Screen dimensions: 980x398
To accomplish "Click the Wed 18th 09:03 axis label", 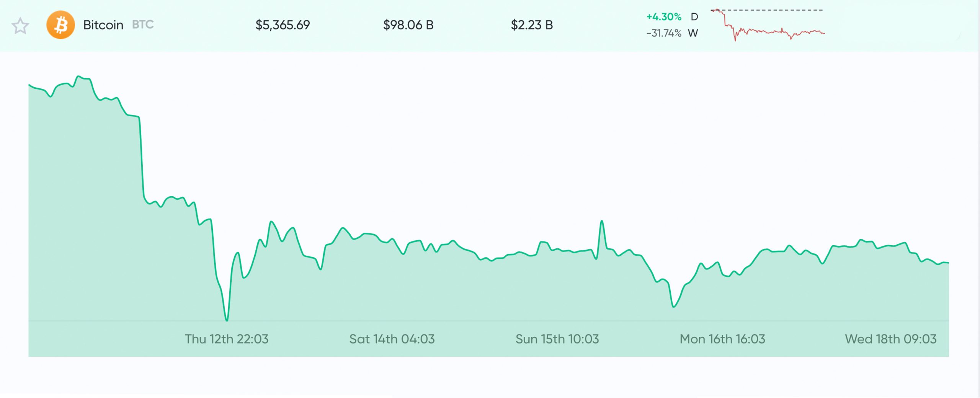I will click(890, 339).
